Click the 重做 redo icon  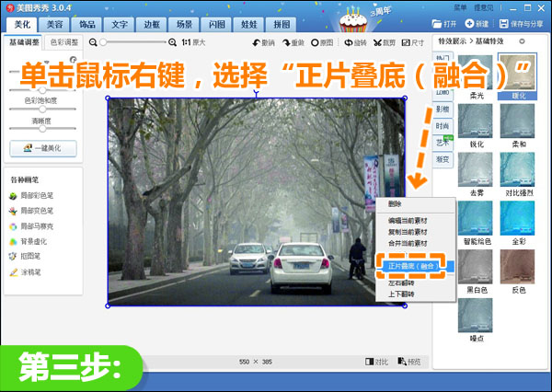click(286, 43)
